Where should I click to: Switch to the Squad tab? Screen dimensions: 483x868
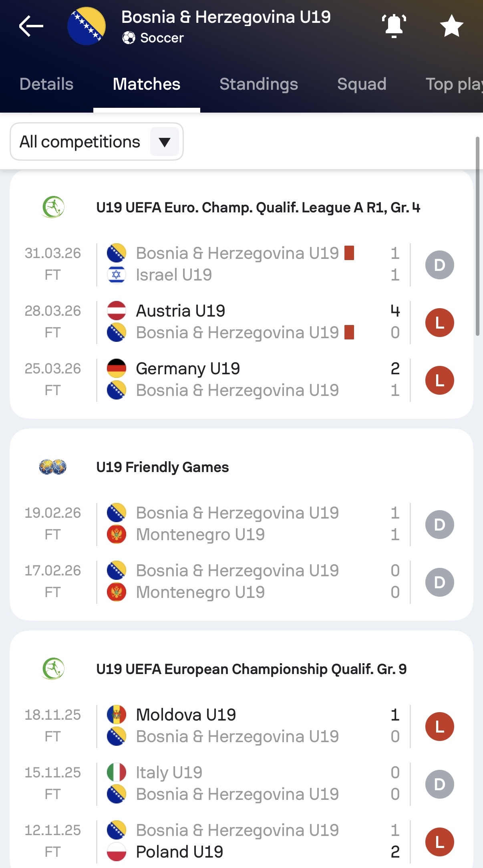(362, 84)
